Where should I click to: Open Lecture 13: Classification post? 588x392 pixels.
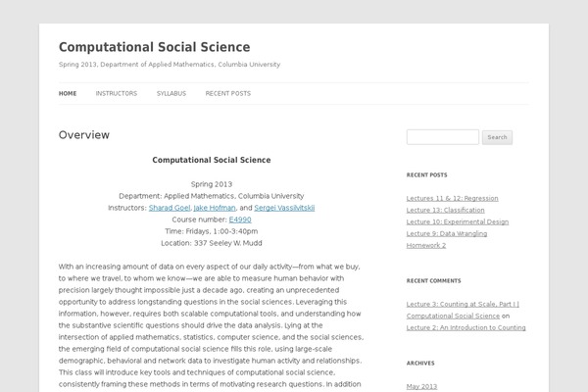pos(445,210)
